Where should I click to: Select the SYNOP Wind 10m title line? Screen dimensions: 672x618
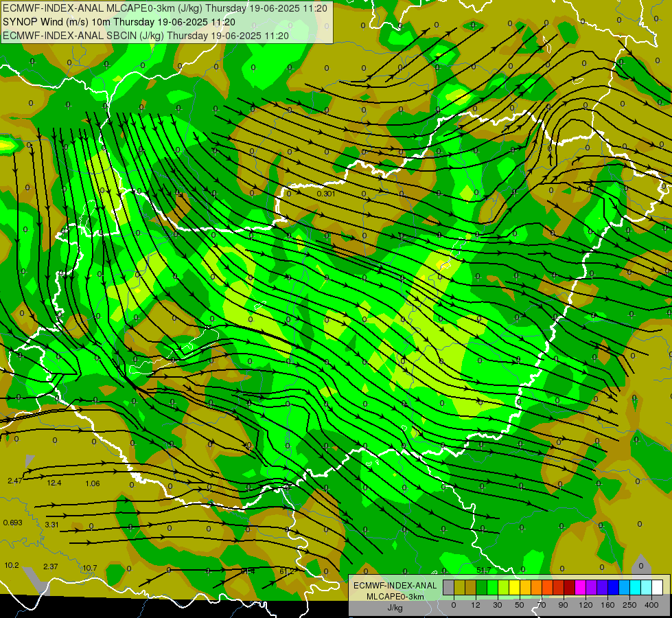point(119,22)
